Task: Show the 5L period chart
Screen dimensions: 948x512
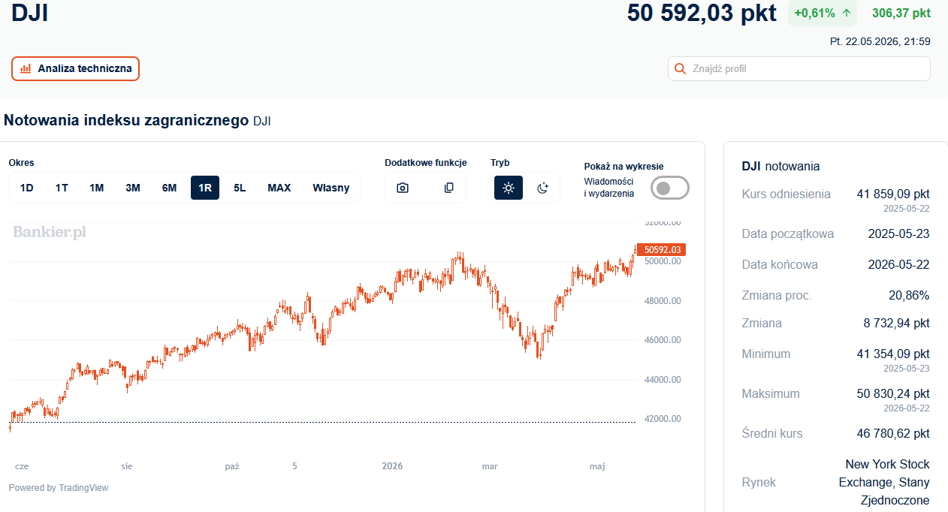Action: tap(240, 188)
